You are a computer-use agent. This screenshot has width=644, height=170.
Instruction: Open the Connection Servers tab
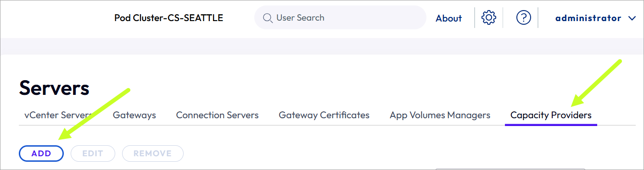pyautogui.click(x=217, y=115)
